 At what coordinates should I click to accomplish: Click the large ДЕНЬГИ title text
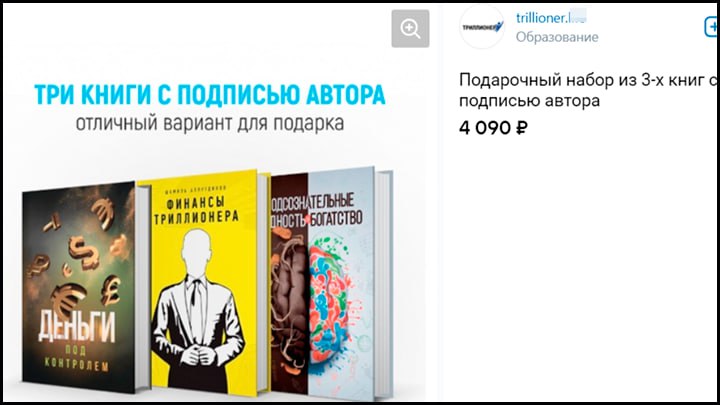tap(77, 326)
